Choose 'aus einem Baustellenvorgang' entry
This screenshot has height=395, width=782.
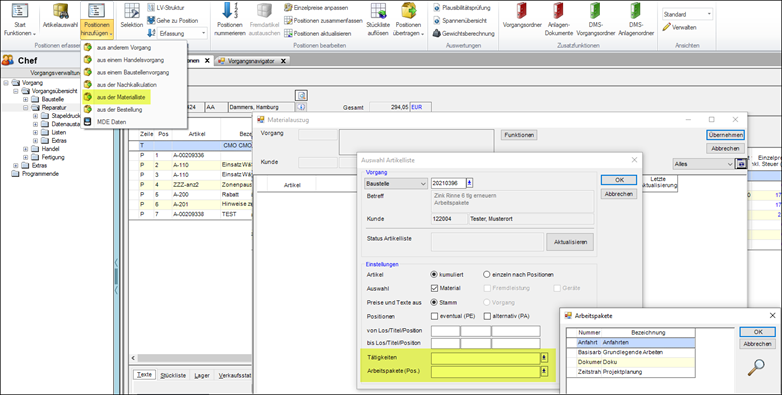(x=134, y=72)
